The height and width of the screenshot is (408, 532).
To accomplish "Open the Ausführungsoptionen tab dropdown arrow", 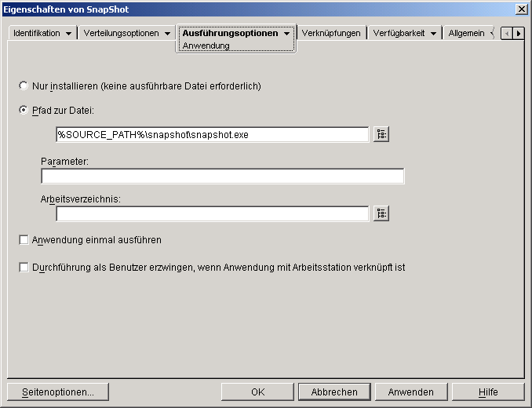I will click(x=287, y=34).
